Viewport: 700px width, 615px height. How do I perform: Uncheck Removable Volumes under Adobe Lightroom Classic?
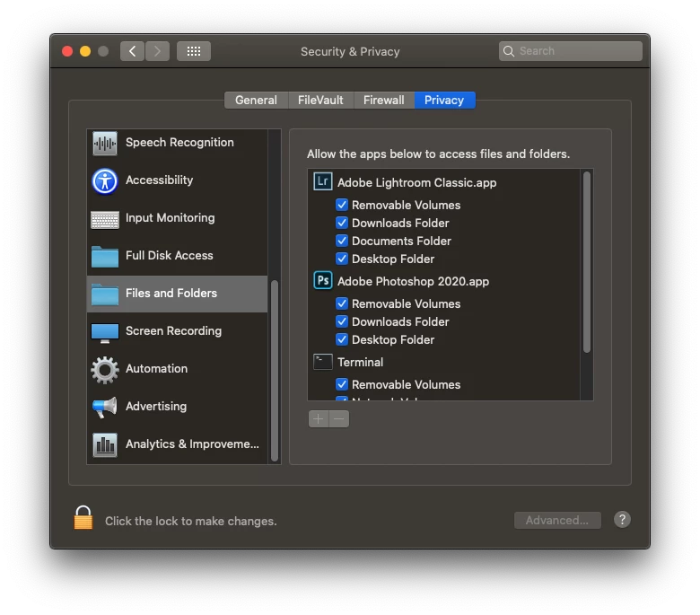click(x=342, y=205)
